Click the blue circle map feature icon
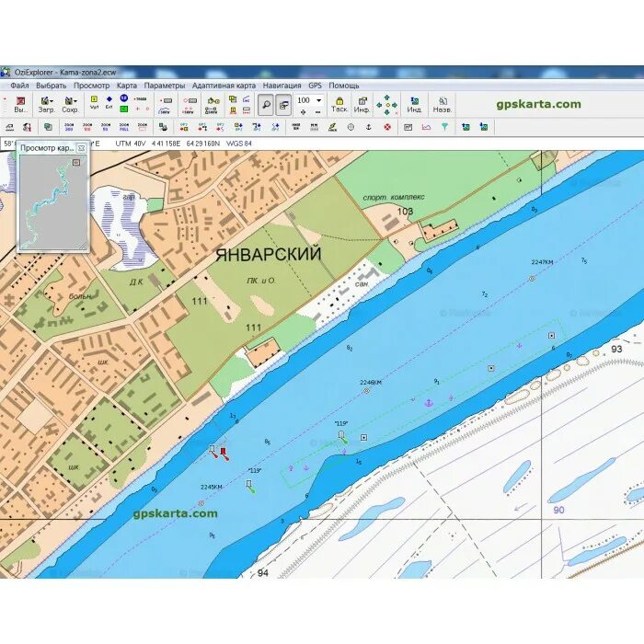644x644 pixels. click(123, 98)
